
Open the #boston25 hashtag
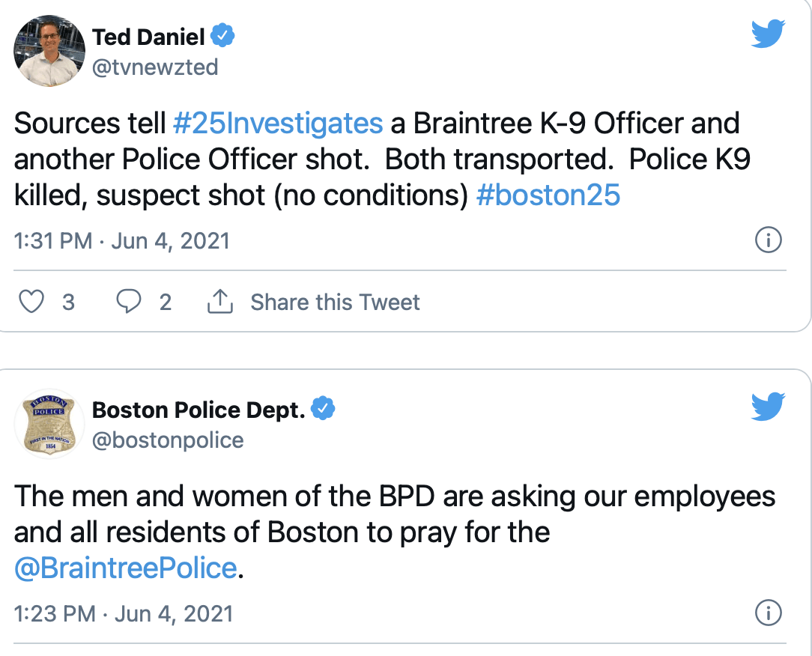point(548,195)
